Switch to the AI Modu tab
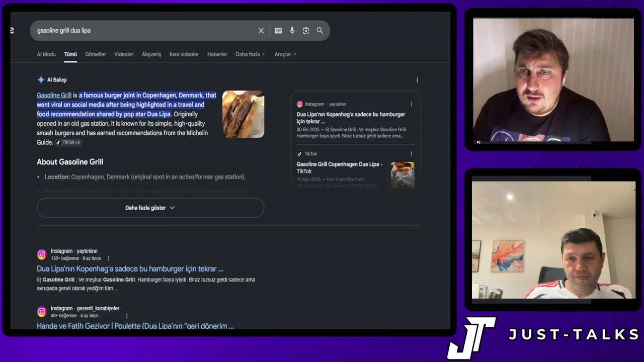This screenshot has width=644, height=362. 46,54
